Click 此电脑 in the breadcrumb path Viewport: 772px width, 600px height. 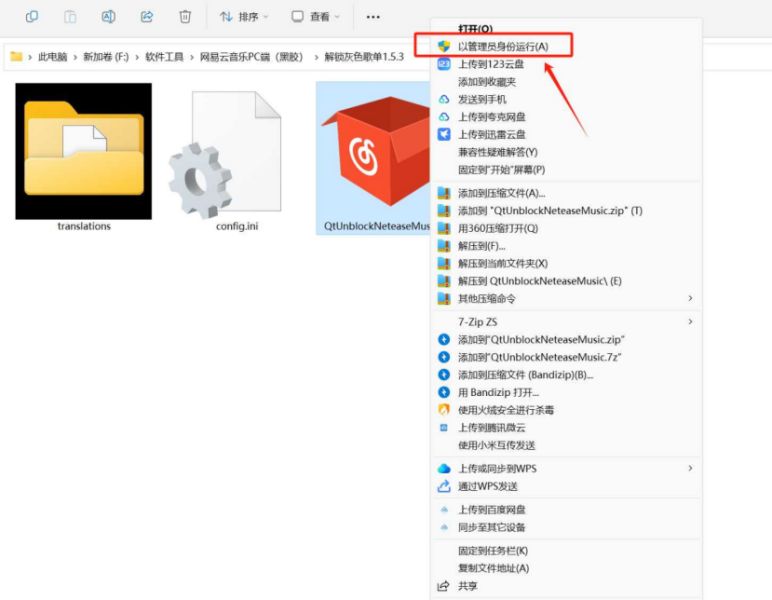[53, 57]
